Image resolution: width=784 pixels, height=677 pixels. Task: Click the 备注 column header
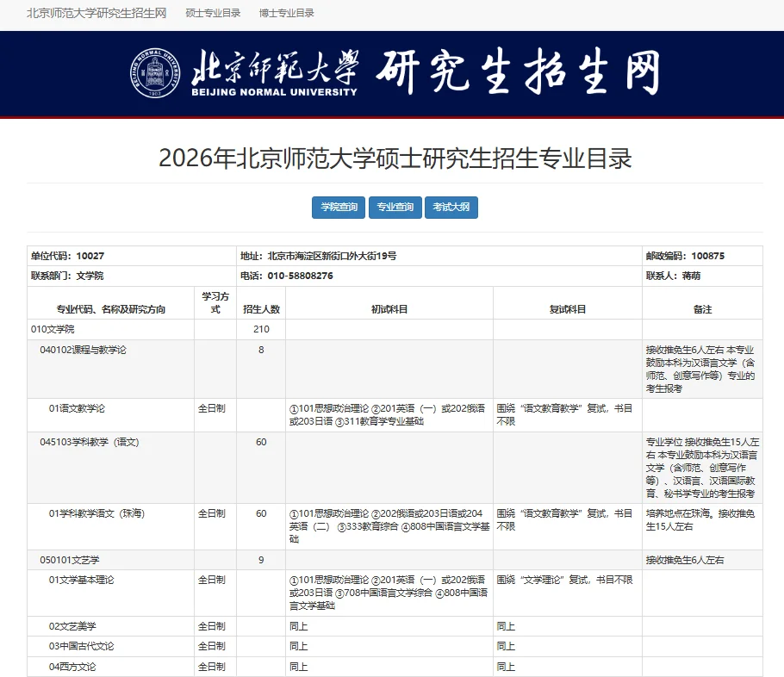pyautogui.click(x=702, y=303)
